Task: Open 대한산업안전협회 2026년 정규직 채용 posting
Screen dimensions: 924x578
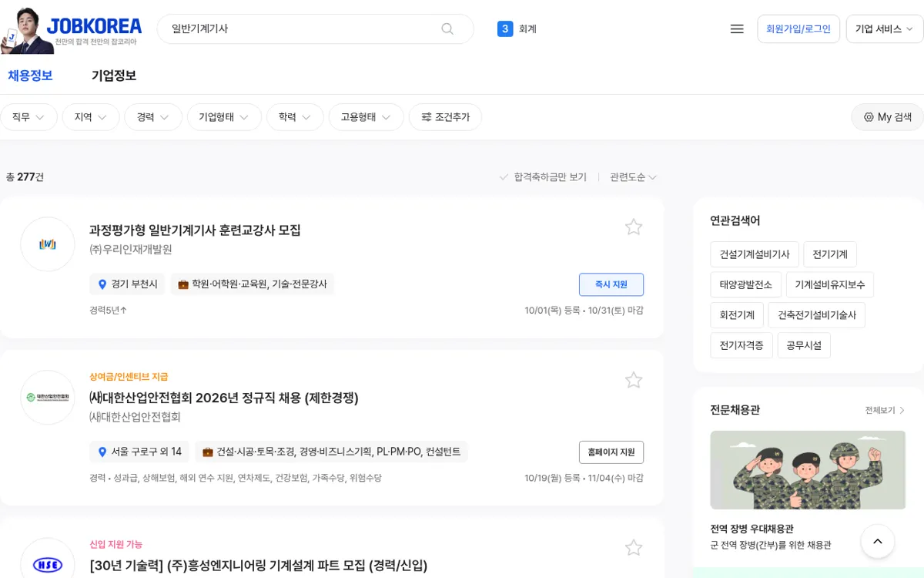Action: pyautogui.click(x=224, y=398)
